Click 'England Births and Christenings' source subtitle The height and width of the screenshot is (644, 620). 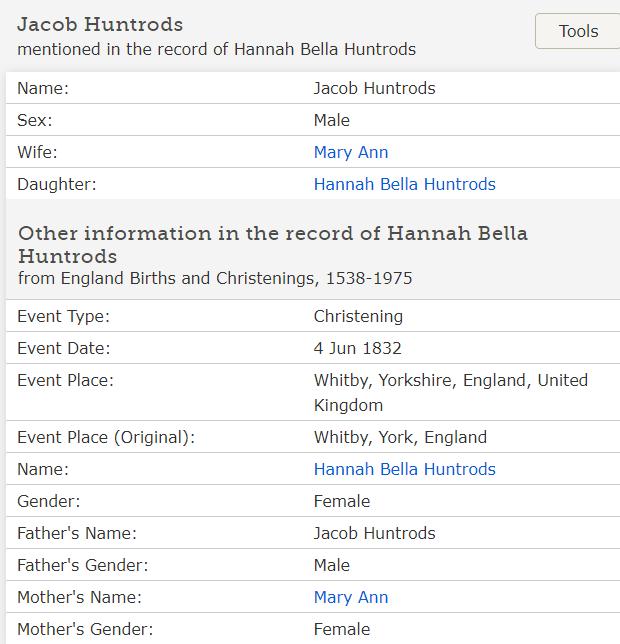215,278
